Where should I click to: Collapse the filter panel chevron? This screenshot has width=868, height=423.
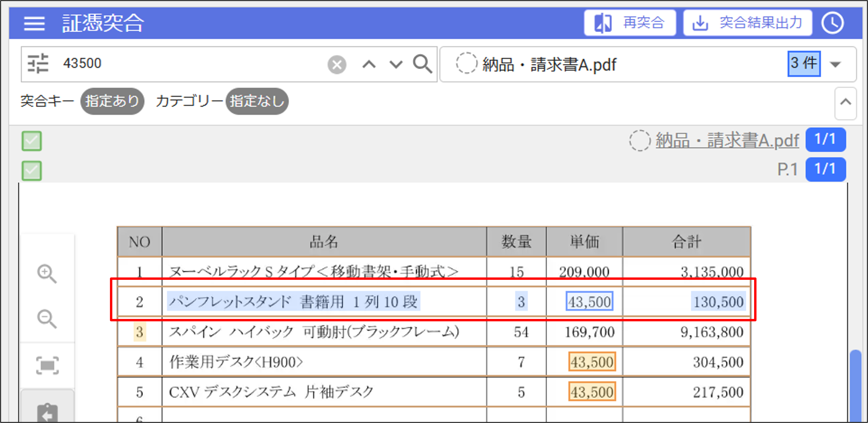point(845,102)
